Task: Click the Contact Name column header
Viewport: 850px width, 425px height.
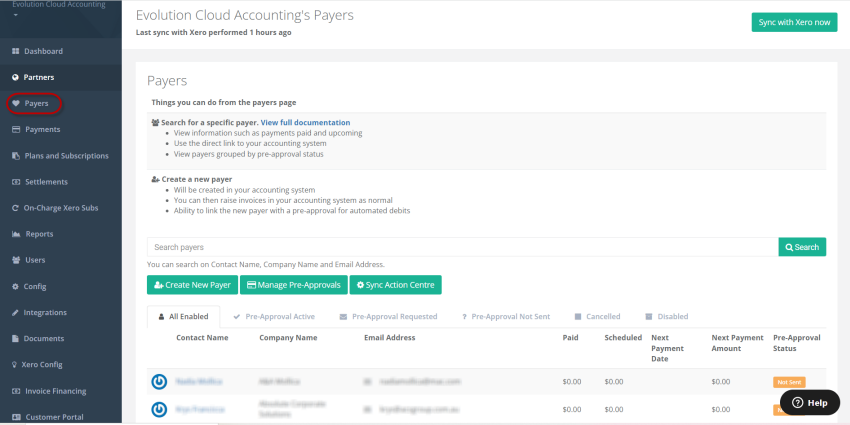Action: (x=202, y=338)
